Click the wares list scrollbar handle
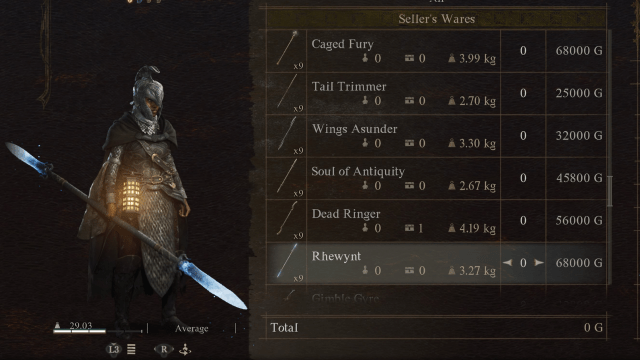 [610, 191]
